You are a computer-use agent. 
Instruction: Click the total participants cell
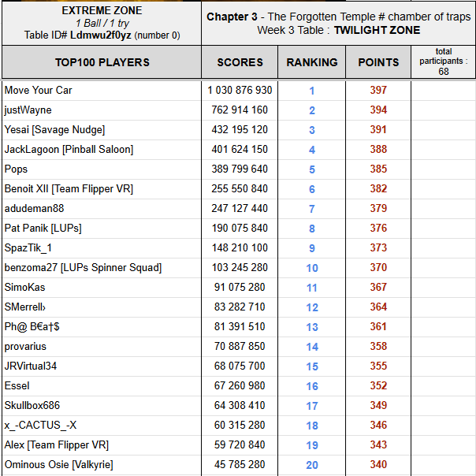(x=443, y=61)
